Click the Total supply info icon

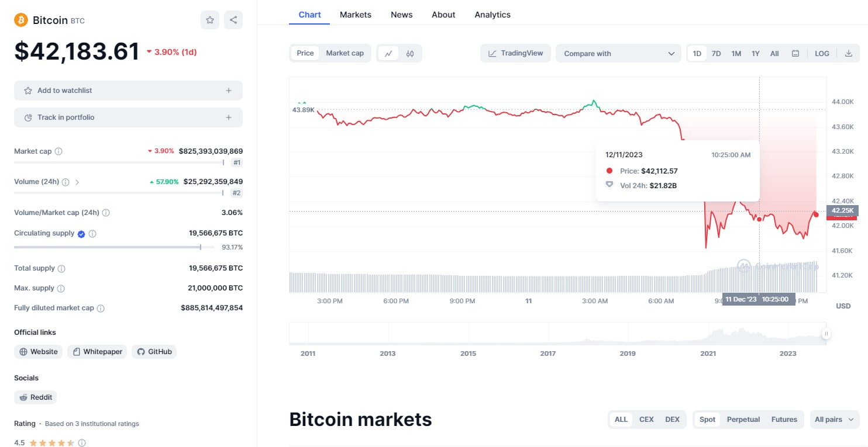click(x=61, y=269)
